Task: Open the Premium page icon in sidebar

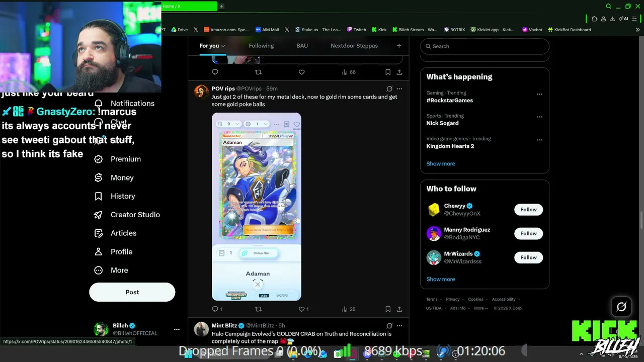Action: pos(99,159)
